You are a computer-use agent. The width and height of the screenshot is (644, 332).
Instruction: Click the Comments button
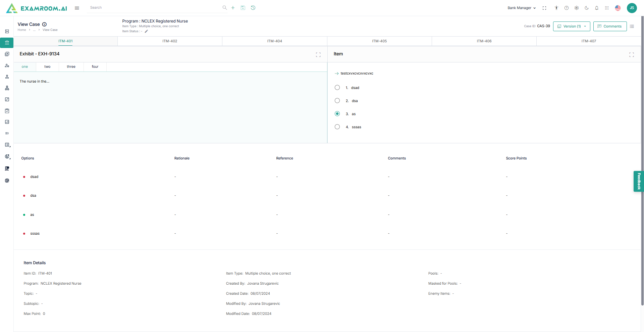click(609, 26)
